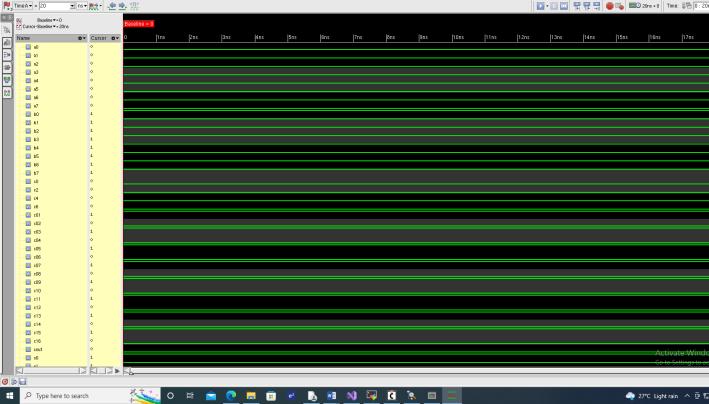Open Microsoft Edge from the taskbar
The width and height of the screenshot is (709, 404).
click(x=231, y=396)
